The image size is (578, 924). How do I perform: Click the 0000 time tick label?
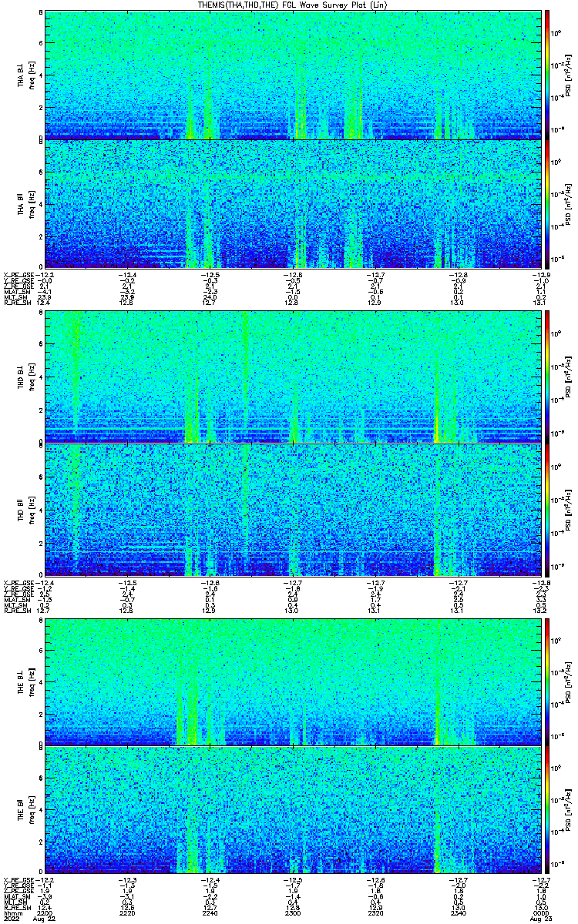539,912
